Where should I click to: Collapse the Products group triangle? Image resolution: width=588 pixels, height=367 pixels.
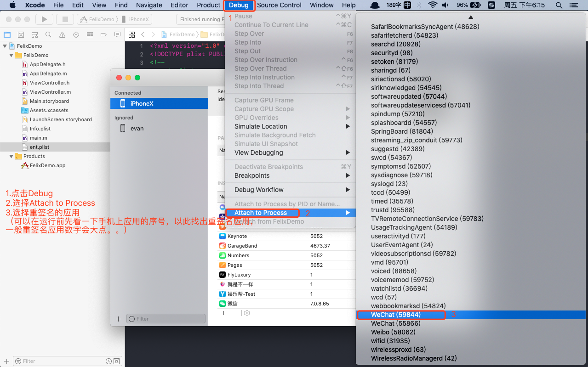click(11, 156)
